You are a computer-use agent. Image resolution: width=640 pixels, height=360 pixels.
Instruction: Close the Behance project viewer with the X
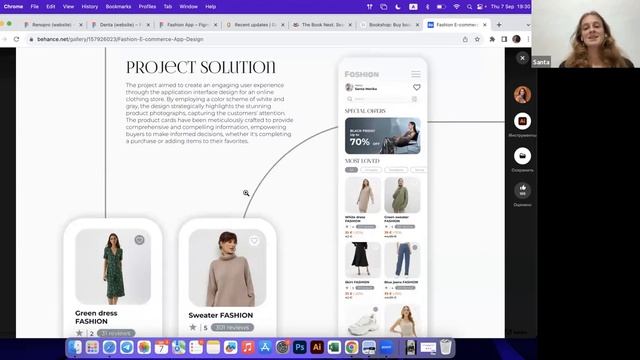click(x=522, y=58)
